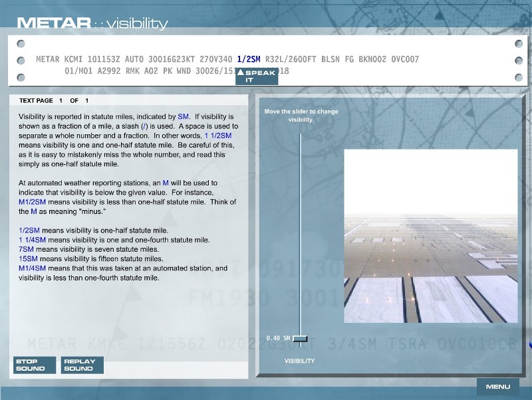Open the MENU button

[497, 386]
